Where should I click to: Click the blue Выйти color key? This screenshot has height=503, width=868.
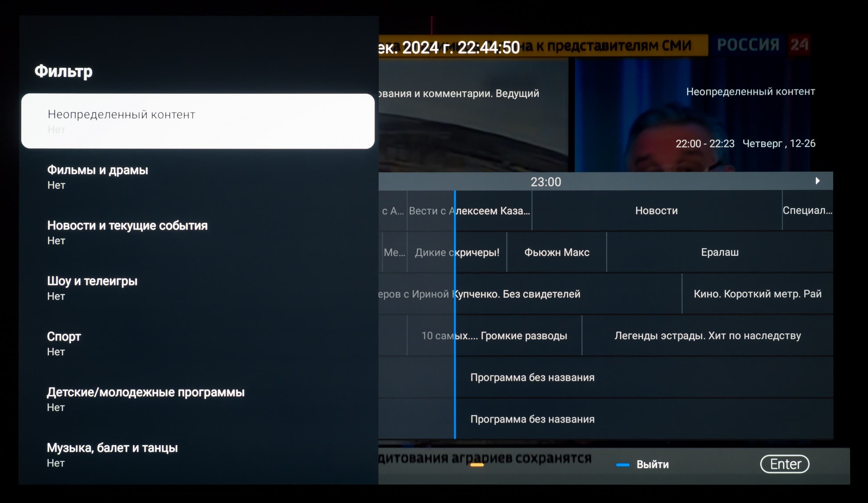pyautogui.click(x=623, y=465)
